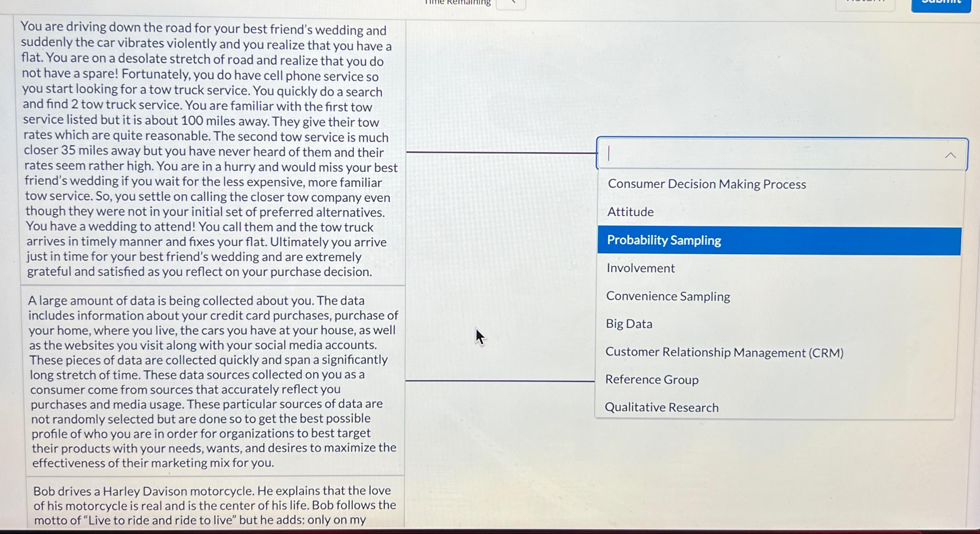This screenshot has height=534, width=980.
Task: Select 'Probability Sampling' from dropdown
Action: point(778,240)
